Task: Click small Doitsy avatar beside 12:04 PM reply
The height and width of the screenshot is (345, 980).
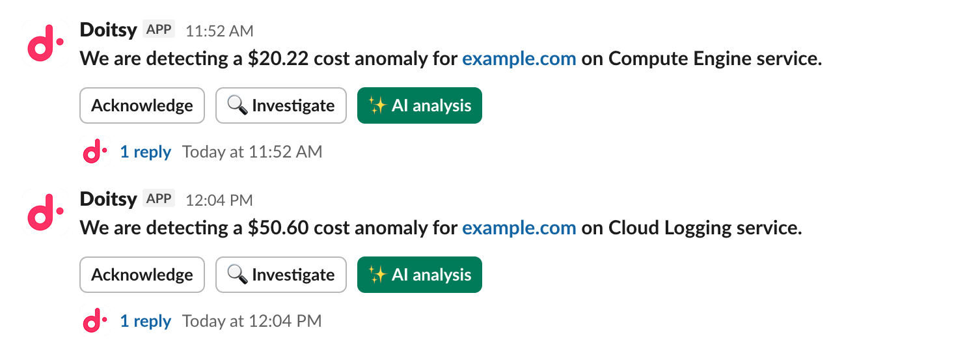Action: pos(95,321)
